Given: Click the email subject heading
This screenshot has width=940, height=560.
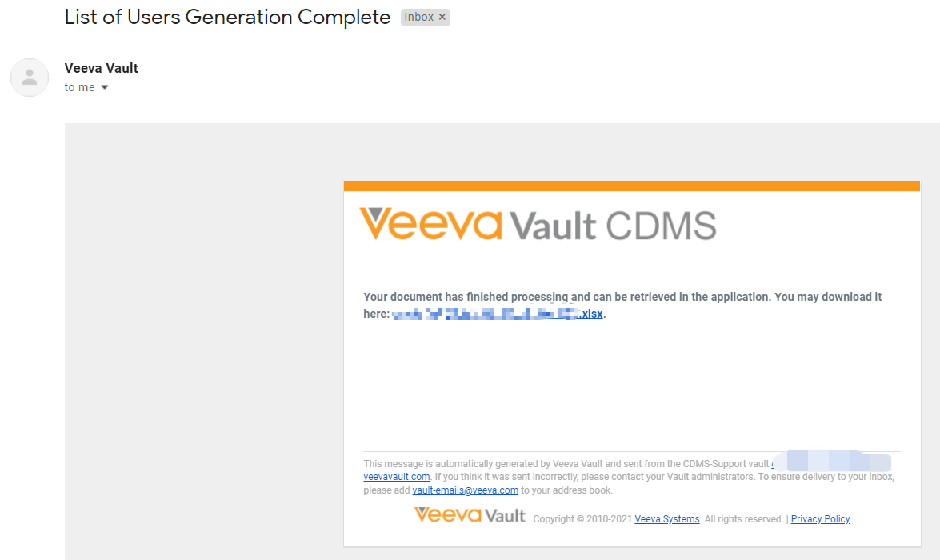Looking at the screenshot, I should 228,17.
